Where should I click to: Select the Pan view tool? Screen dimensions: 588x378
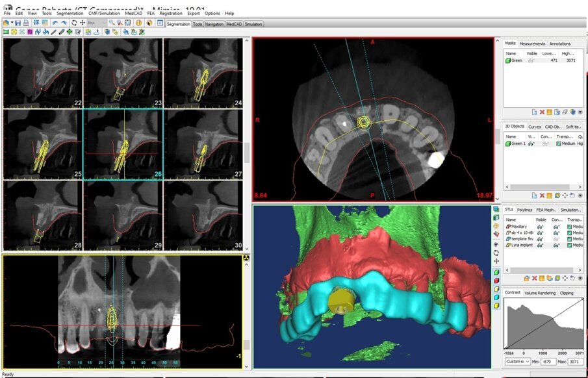click(83, 23)
